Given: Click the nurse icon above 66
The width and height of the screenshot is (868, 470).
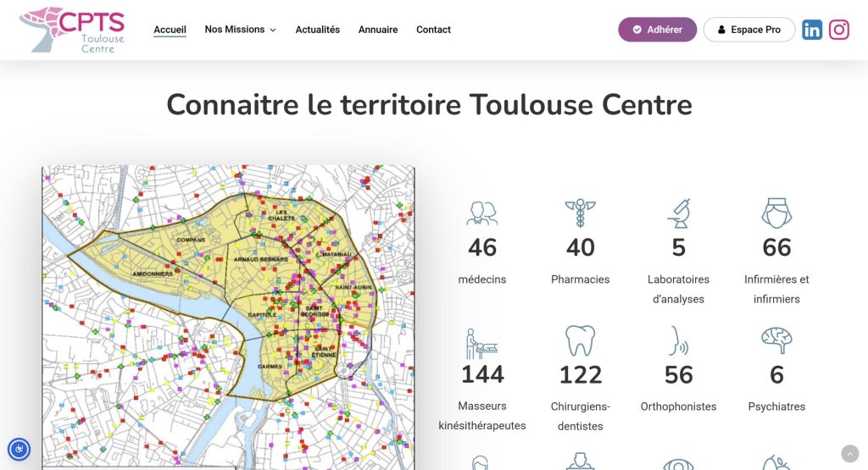Looking at the screenshot, I should 776,213.
